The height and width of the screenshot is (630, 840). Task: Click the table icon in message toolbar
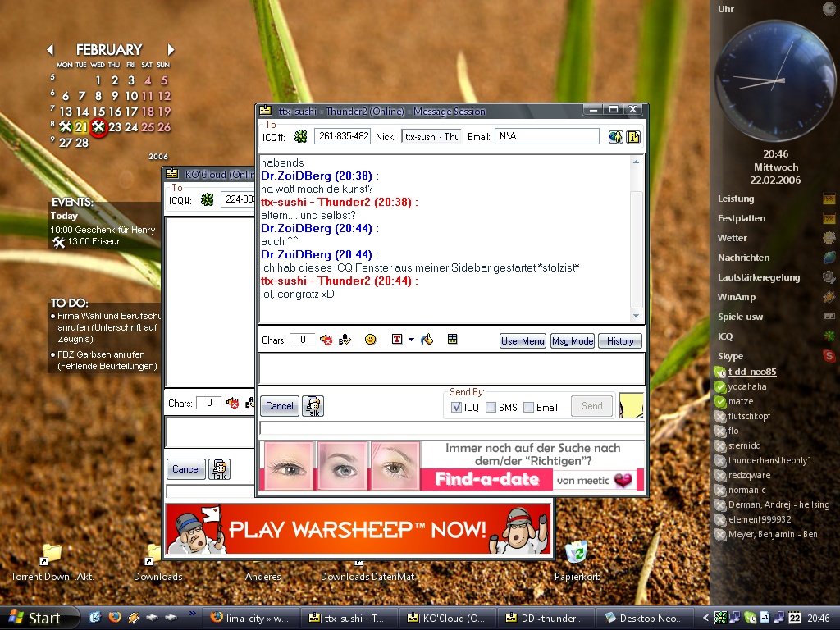pyautogui.click(x=452, y=340)
